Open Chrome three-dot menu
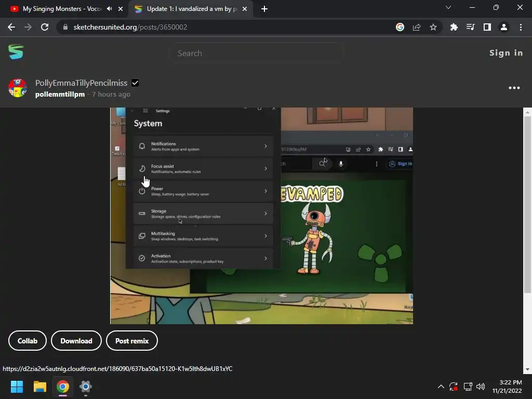This screenshot has height=399, width=532. tap(521, 27)
